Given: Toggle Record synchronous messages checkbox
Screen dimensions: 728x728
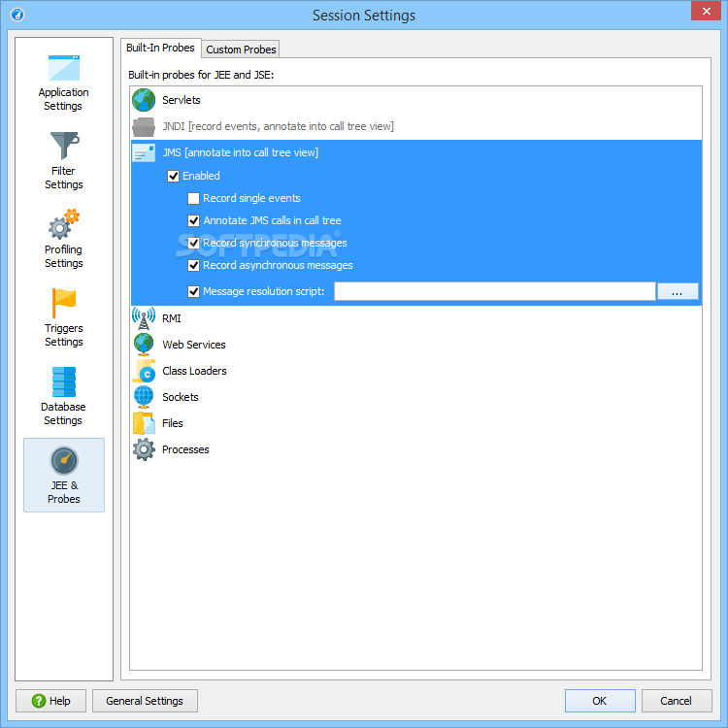Looking at the screenshot, I should [193, 243].
